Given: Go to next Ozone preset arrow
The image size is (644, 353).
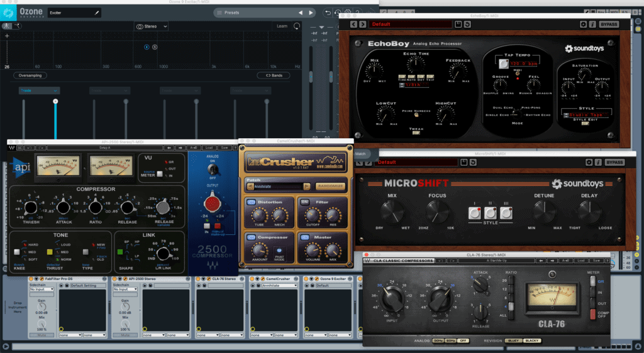Looking at the screenshot, I should [x=311, y=13].
